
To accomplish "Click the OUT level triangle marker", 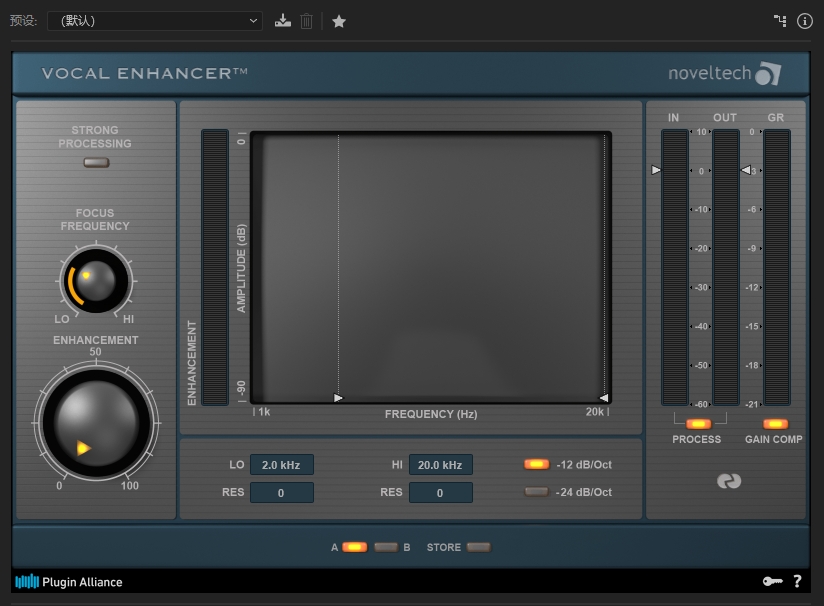I will pos(746,170).
